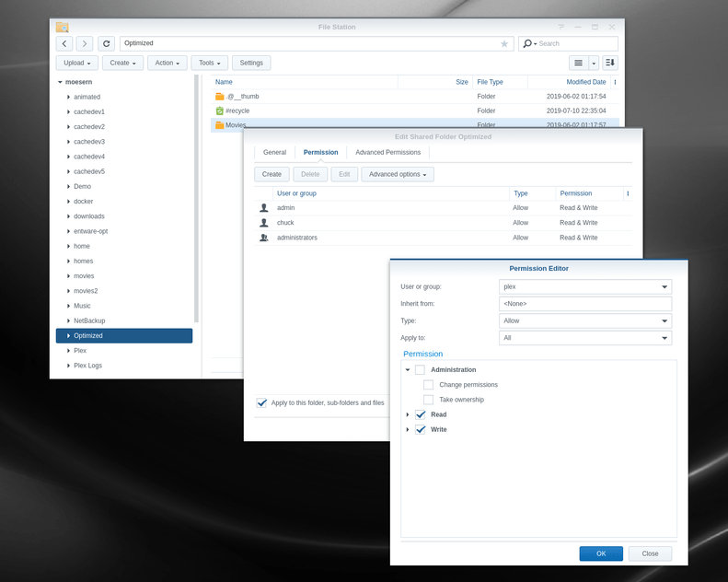Screen dimensions: 728x582
Task: Open the view mode dropdown arrow
Action: 594,63
